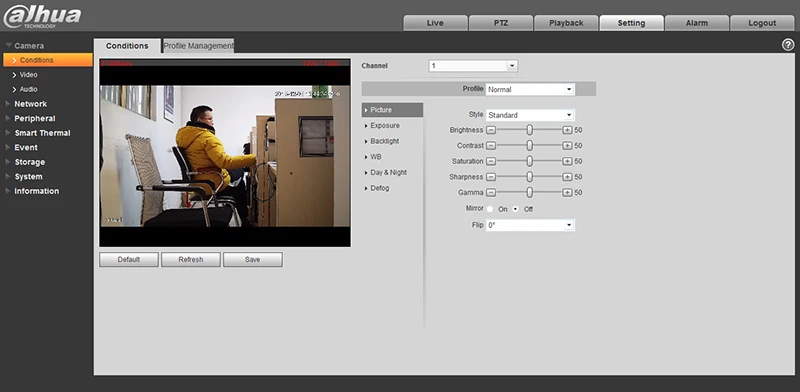This screenshot has height=392, width=800.
Task: Open the Channel dropdown
Action: click(x=473, y=66)
